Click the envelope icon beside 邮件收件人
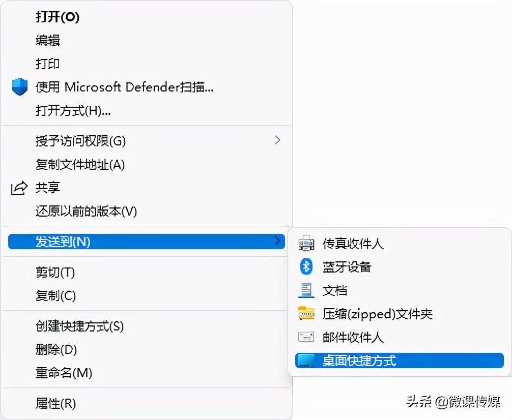The image size is (512, 420). [306, 337]
